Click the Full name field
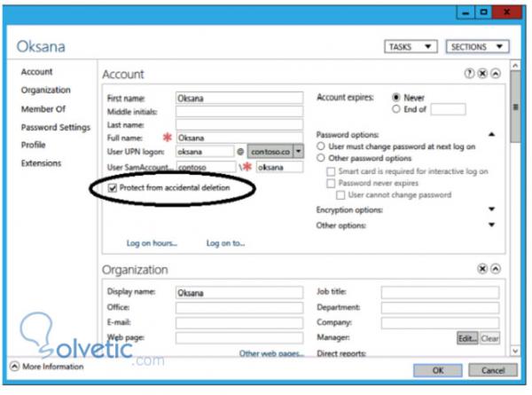The image size is (532, 395). click(x=239, y=138)
